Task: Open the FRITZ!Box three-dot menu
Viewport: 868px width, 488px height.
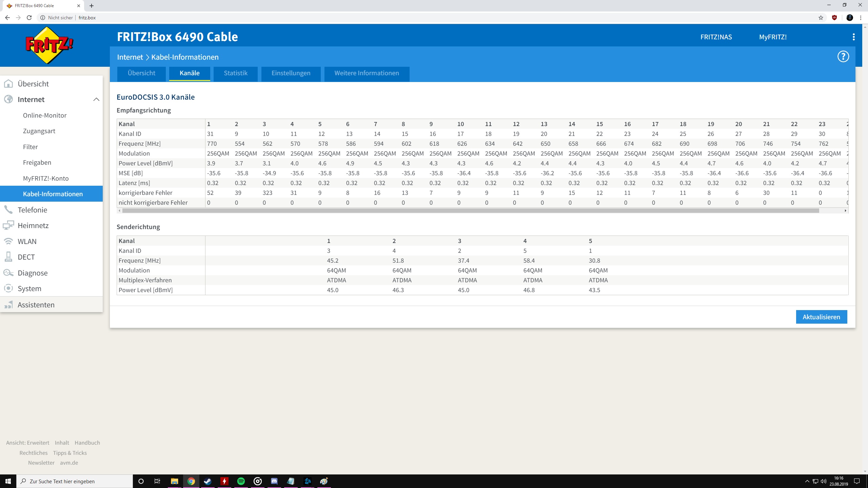Action: 853,37
